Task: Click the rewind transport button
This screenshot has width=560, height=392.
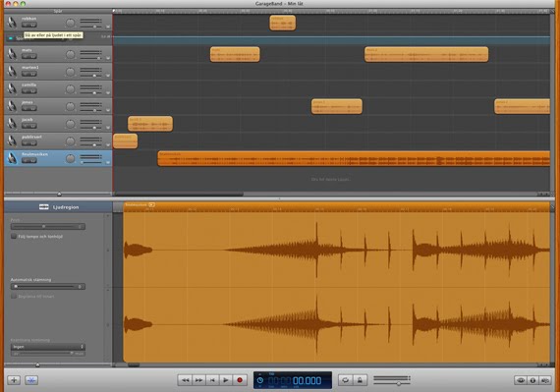Action: point(185,380)
